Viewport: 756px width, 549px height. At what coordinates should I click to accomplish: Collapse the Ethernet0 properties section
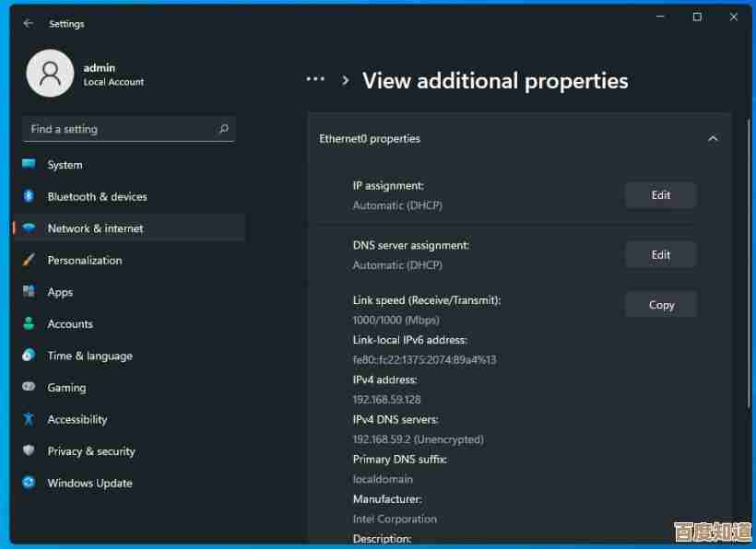point(712,139)
